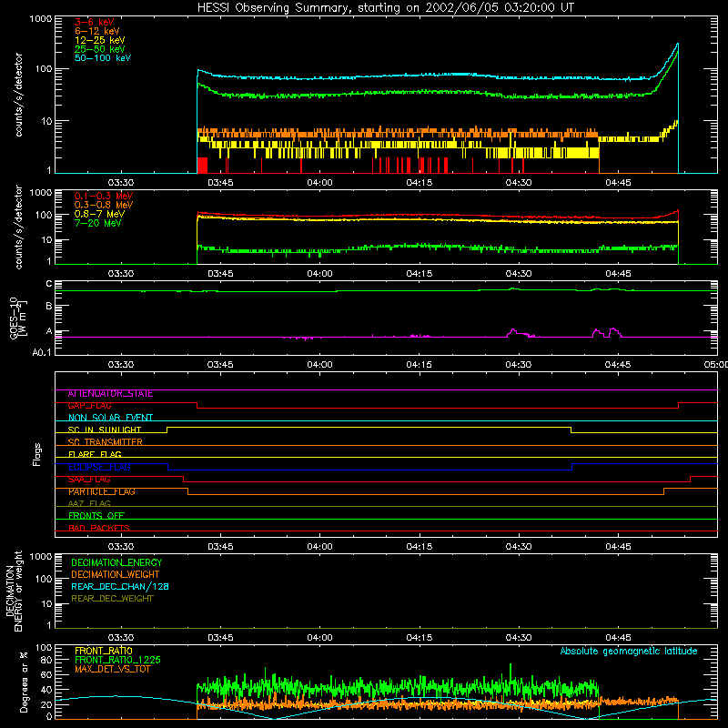Click the REAR_DEC_CHAN/128 legend label

click(120, 586)
